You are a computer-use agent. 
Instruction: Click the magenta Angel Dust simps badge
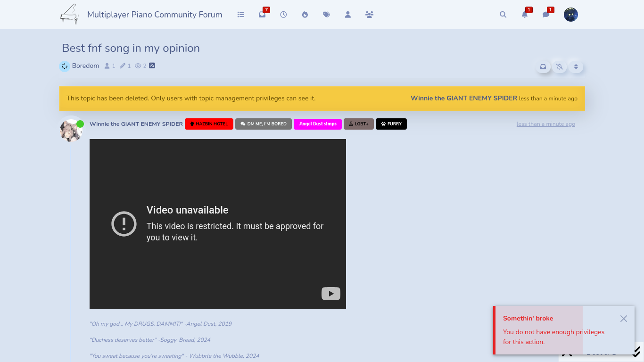coord(318,124)
